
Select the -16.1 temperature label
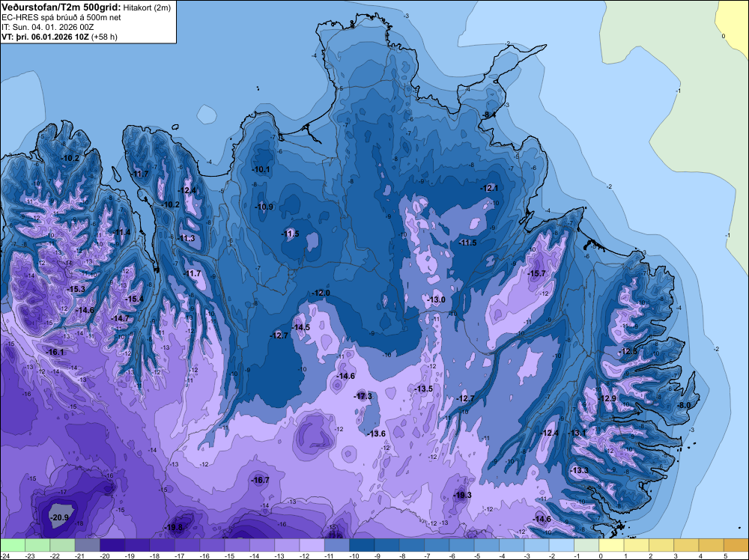[x=55, y=352]
